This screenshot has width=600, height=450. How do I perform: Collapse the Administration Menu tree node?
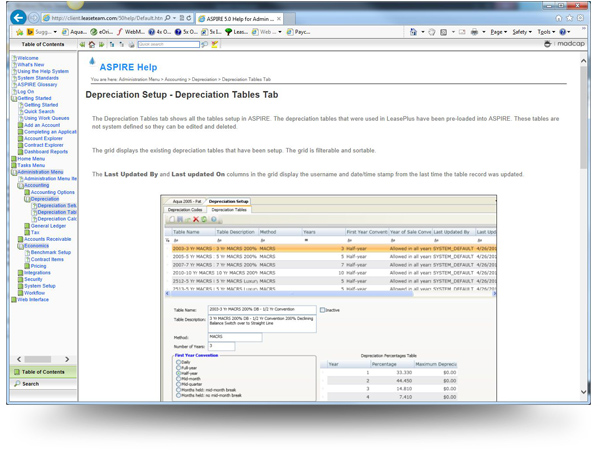click(x=14, y=172)
